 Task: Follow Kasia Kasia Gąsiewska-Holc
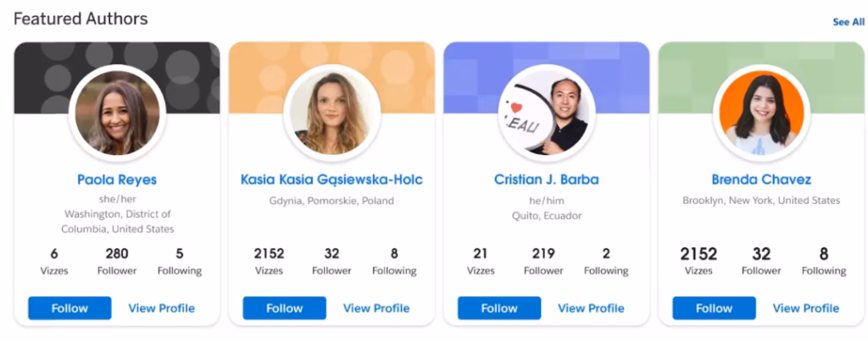[285, 308]
